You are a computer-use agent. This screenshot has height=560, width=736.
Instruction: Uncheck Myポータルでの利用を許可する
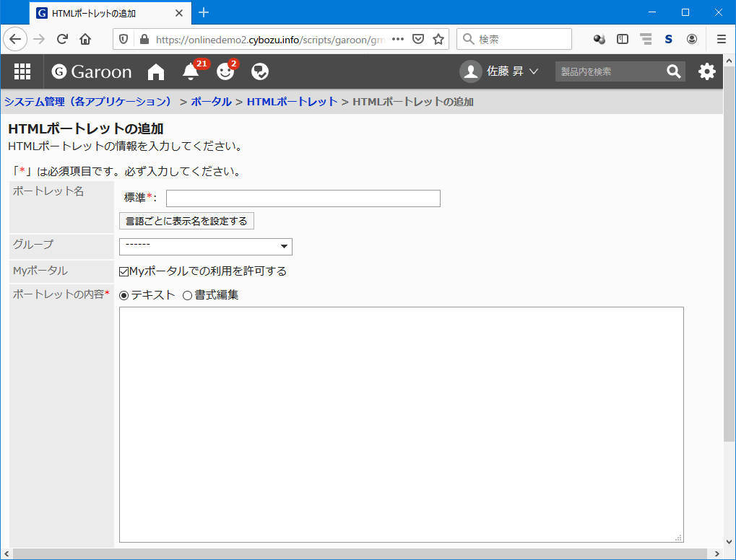pyautogui.click(x=124, y=271)
